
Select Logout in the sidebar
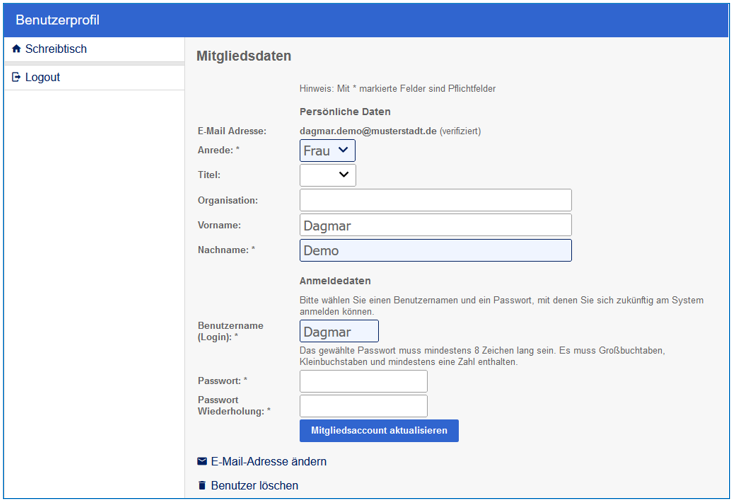coord(43,77)
